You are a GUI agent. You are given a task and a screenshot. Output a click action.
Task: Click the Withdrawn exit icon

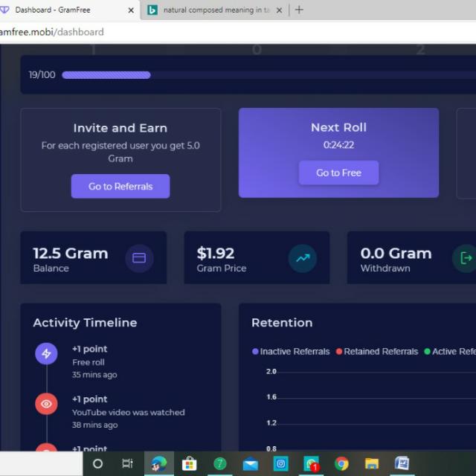click(x=466, y=258)
